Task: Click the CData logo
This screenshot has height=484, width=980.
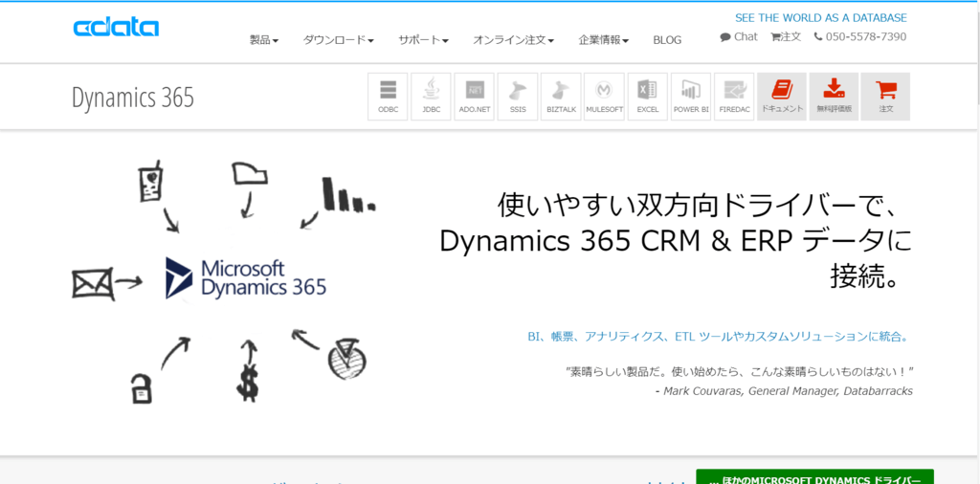Action: pyautogui.click(x=116, y=28)
